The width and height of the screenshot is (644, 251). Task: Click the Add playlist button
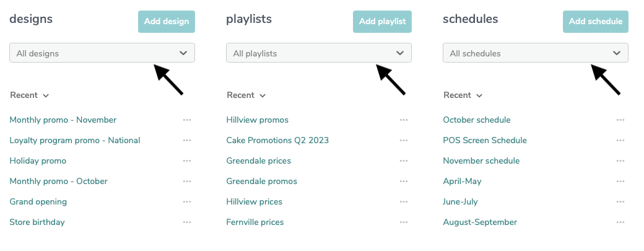click(x=383, y=21)
